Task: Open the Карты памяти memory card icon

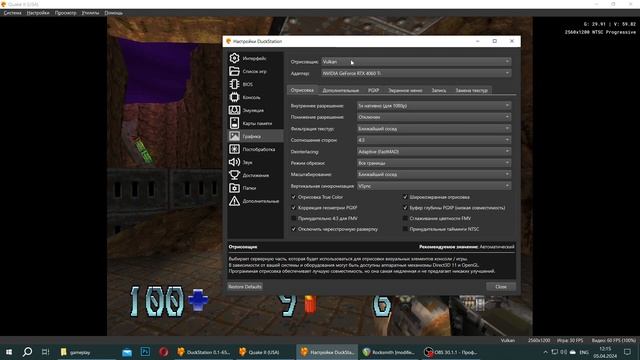Action: click(x=234, y=123)
